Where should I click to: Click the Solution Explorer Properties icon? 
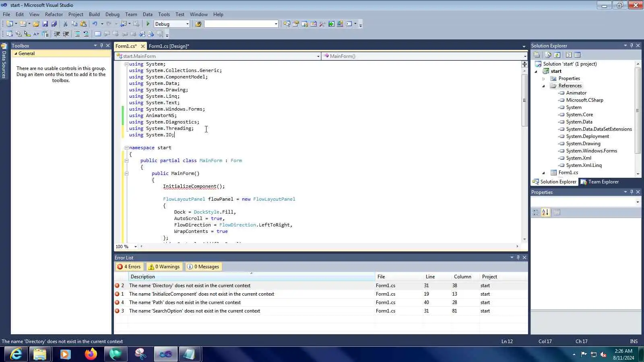coord(537,55)
